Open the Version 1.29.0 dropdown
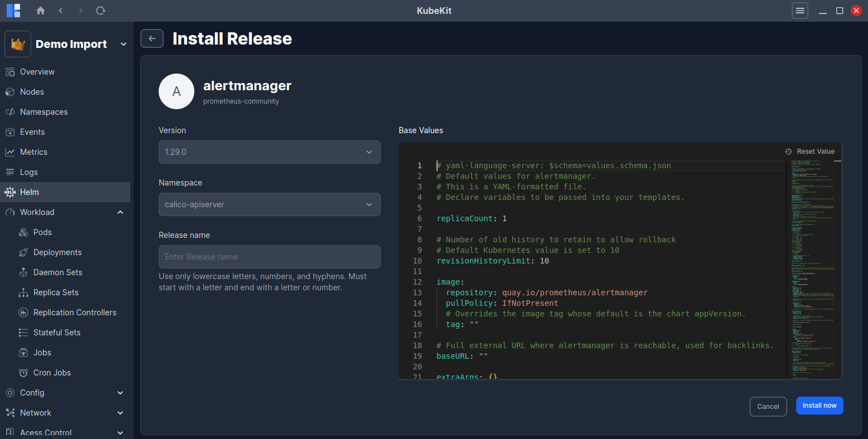Screen dimensions: 868x439 269,152
